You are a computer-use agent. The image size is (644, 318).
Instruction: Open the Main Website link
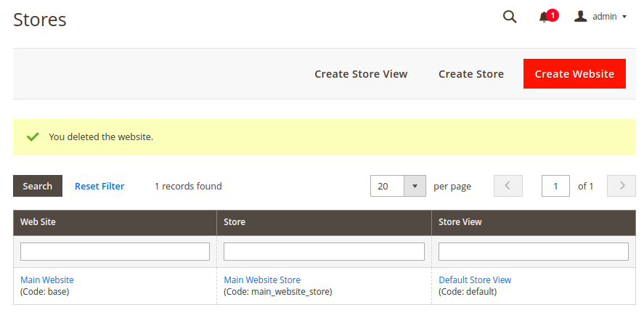tap(47, 280)
